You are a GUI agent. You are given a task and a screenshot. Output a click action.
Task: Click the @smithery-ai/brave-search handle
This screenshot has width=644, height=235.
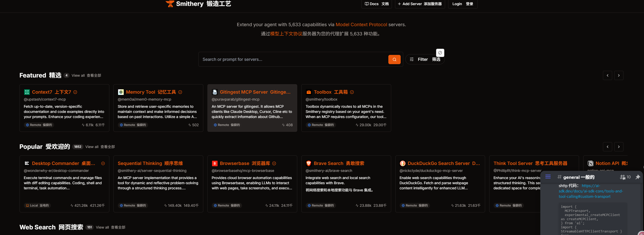(x=329, y=171)
